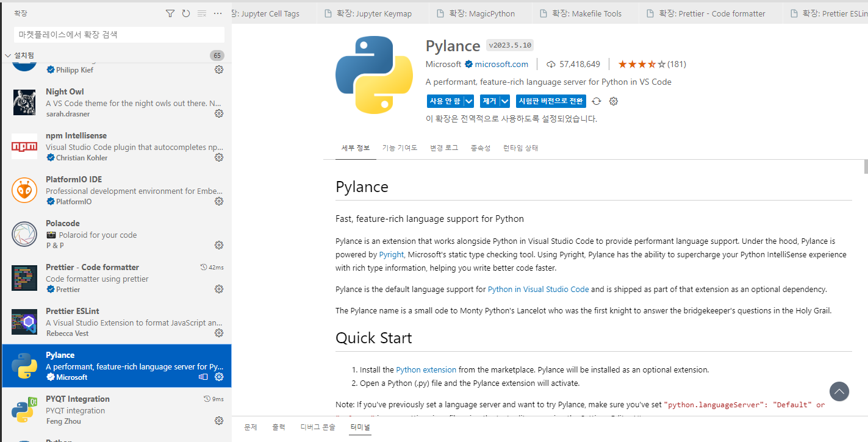Select Prettier - Code formatter row
This screenshot has height=442, width=868.
click(116, 278)
